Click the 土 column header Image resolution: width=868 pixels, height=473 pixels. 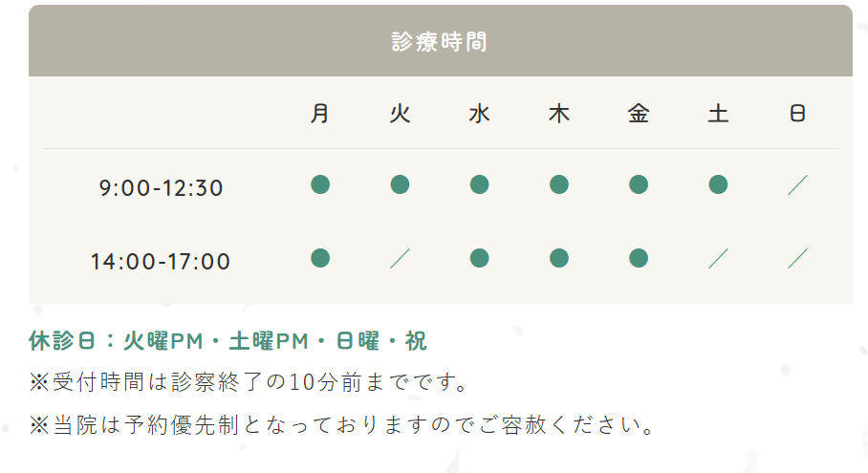[x=719, y=114]
